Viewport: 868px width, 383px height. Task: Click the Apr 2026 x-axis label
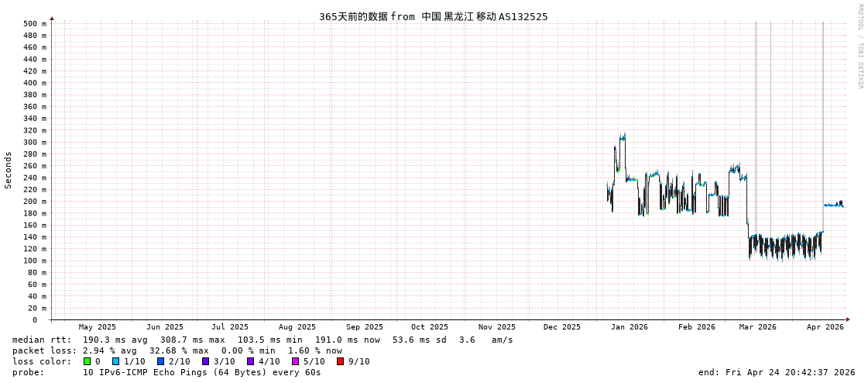pyautogui.click(x=825, y=327)
